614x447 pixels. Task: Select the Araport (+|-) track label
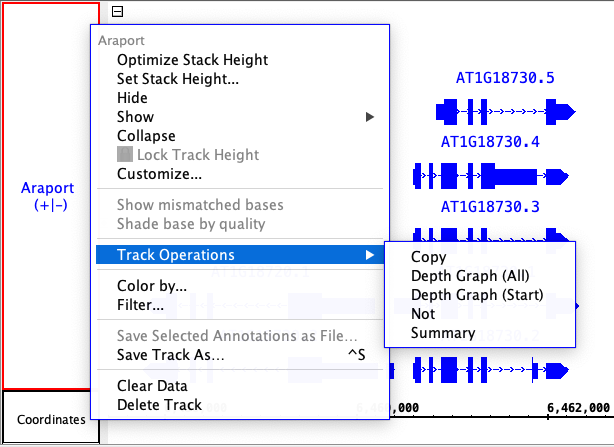point(47,196)
